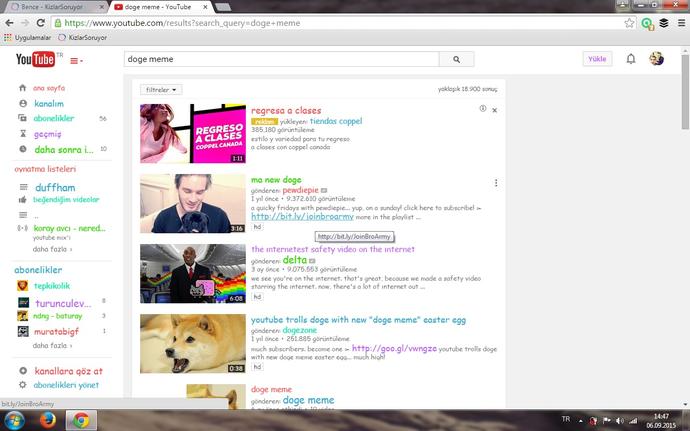Viewport: 690px width, 431px height.
Task: Open the bit.ly/joinbroarmy link
Action: (302, 216)
